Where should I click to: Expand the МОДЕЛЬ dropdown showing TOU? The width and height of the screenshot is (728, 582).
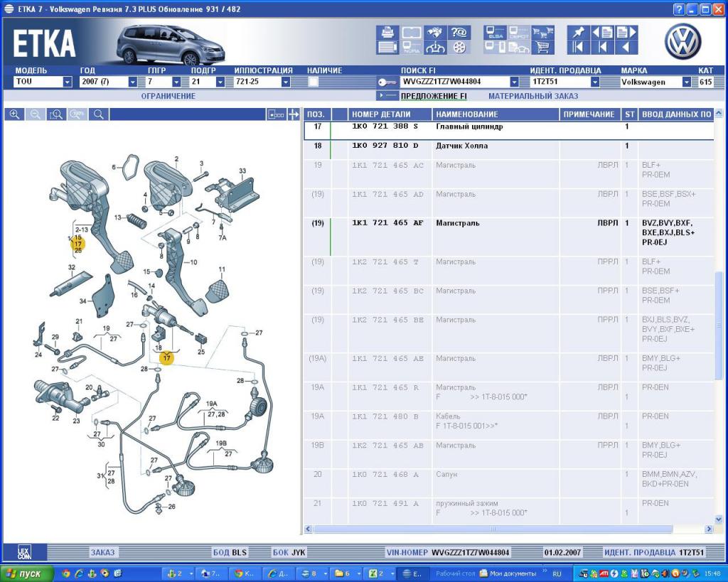(68, 82)
